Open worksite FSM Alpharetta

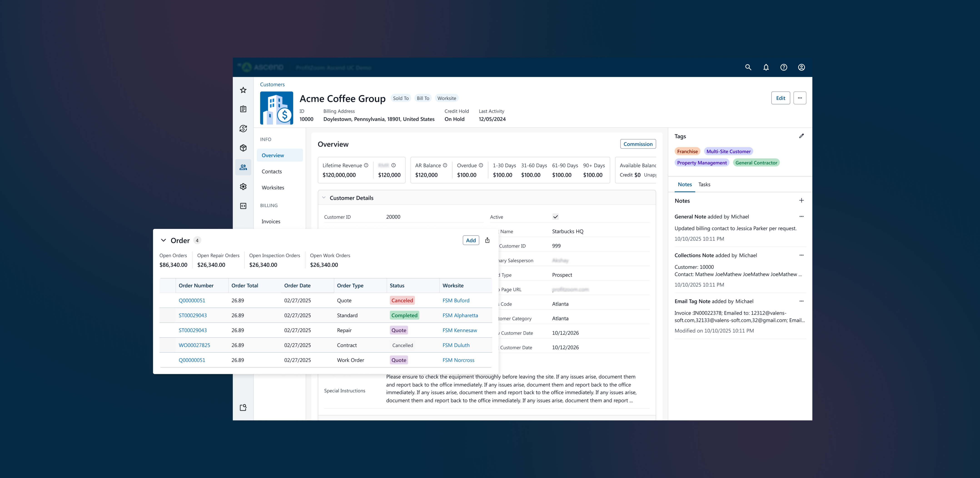point(460,315)
